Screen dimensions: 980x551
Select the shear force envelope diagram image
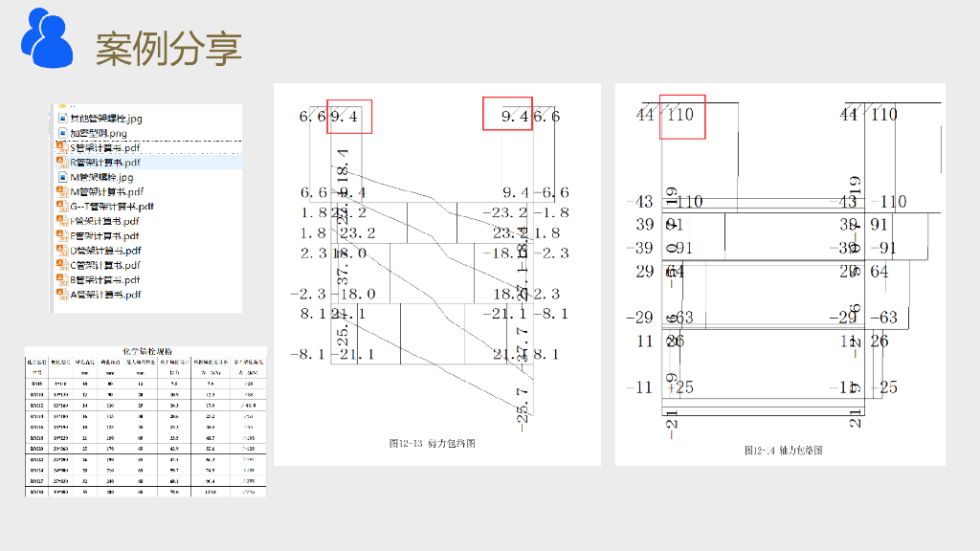436,275
